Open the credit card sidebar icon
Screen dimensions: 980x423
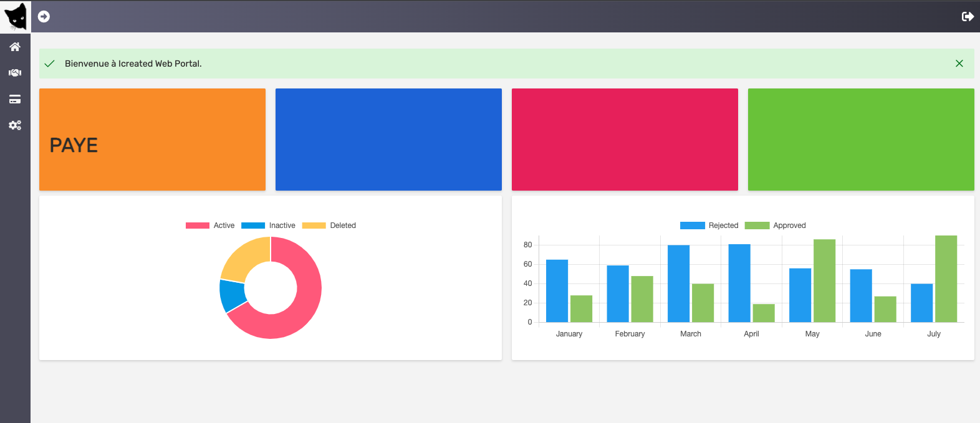(x=15, y=99)
